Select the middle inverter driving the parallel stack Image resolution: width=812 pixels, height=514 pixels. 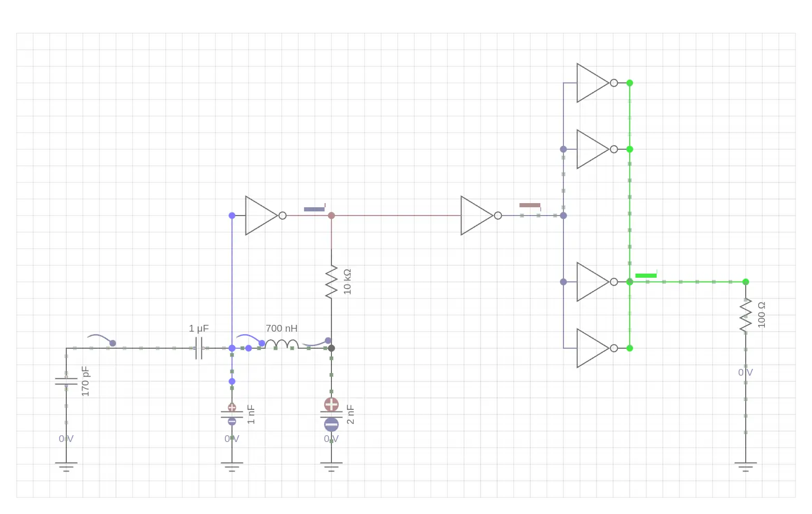point(476,216)
